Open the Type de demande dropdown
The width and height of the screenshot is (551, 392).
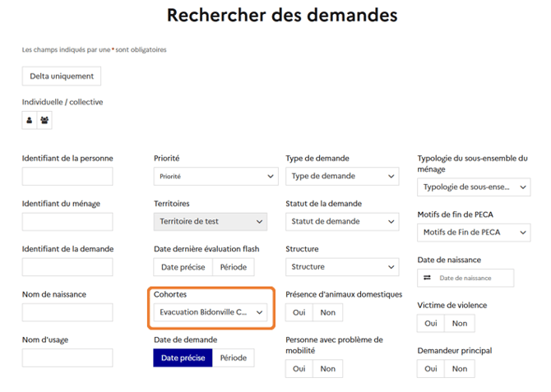(342, 176)
